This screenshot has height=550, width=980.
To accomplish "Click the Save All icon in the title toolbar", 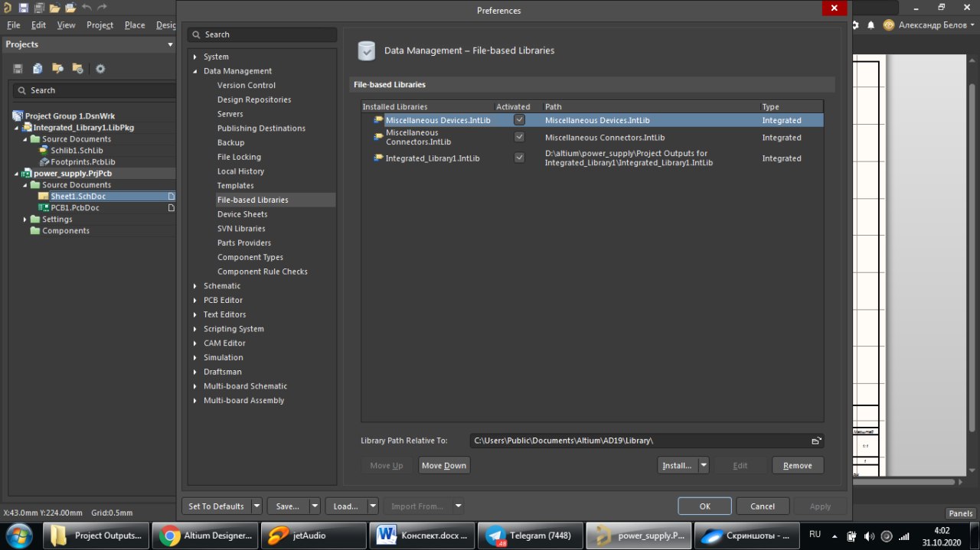I will pyautogui.click(x=38, y=8).
